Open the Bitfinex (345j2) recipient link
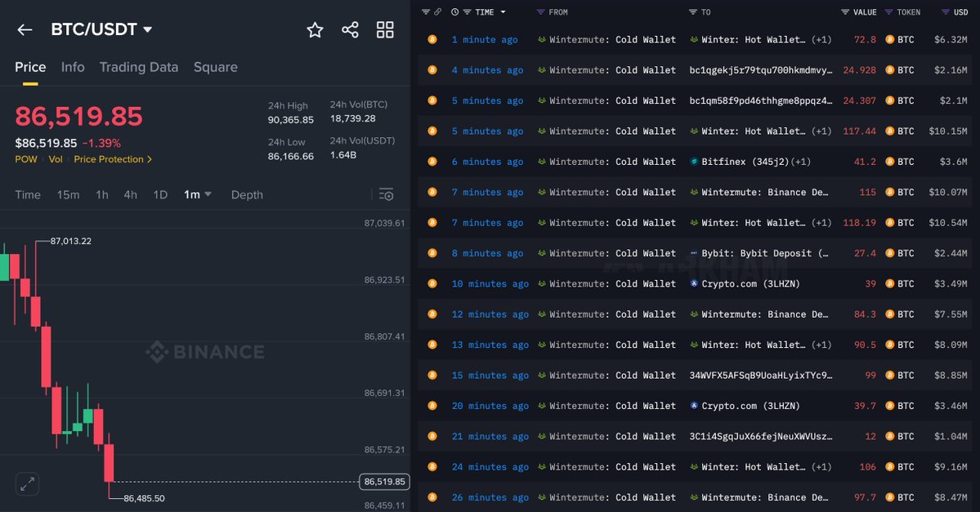This screenshot has width=980, height=512. 745,162
